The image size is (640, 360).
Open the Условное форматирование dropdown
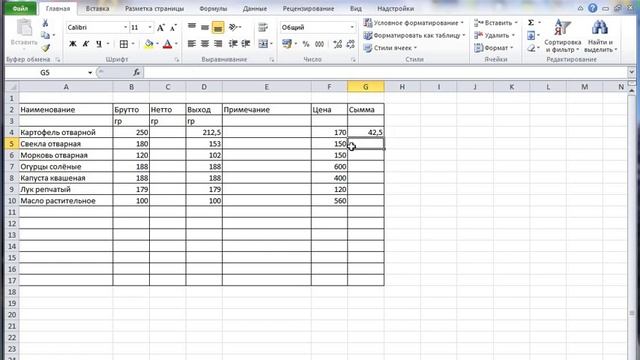click(413, 23)
